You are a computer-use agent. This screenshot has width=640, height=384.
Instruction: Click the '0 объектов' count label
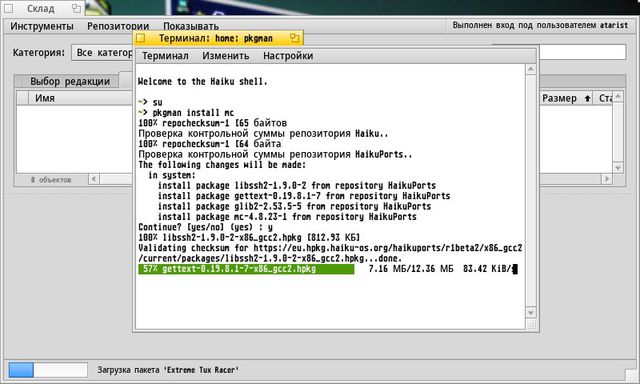[x=51, y=180]
